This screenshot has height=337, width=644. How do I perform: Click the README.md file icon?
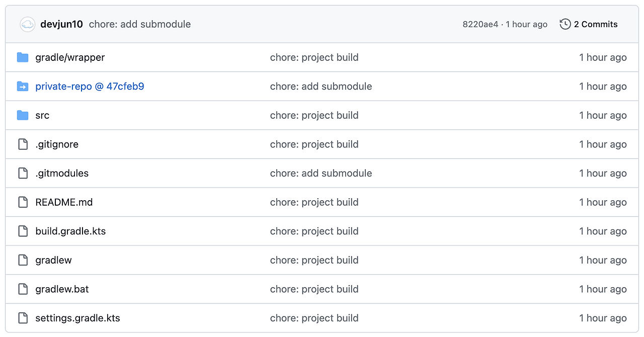coord(23,202)
